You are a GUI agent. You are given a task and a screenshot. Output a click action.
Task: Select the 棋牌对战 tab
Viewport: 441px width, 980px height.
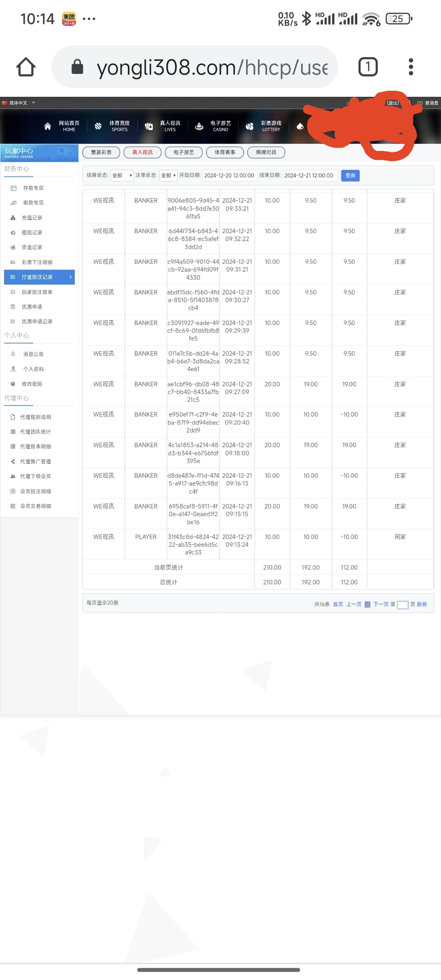pos(266,152)
